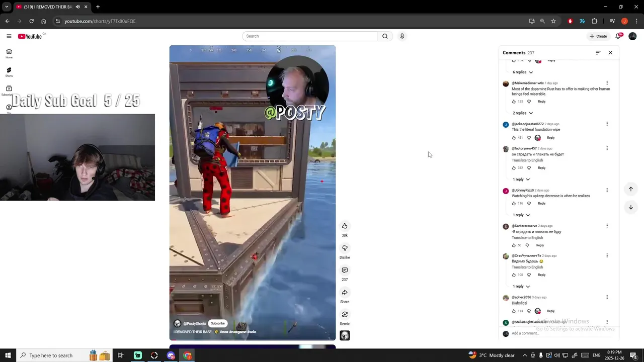Reply to the 'Diabolical' comment
The image size is (644, 362).
click(551, 311)
